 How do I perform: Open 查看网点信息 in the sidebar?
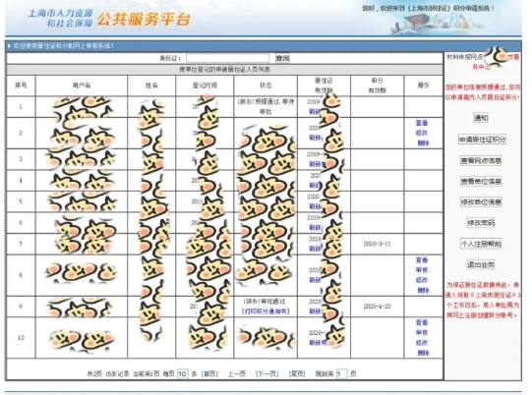(481, 160)
